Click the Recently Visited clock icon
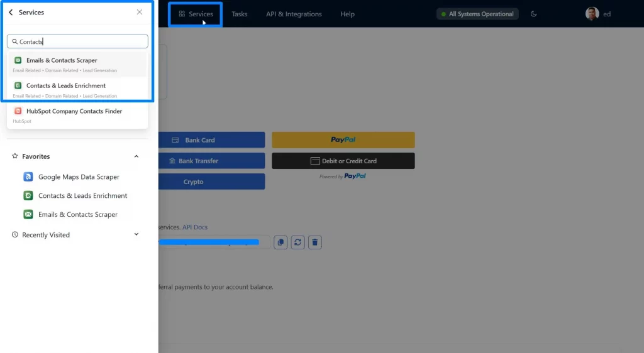644x353 pixels. click(15, 235)
